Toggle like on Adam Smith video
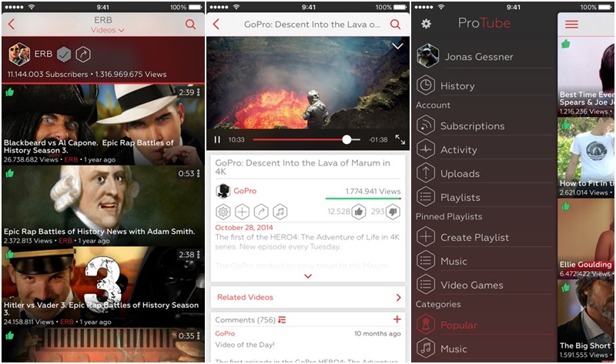Screen dimensions: 616x364 [10, 173]
